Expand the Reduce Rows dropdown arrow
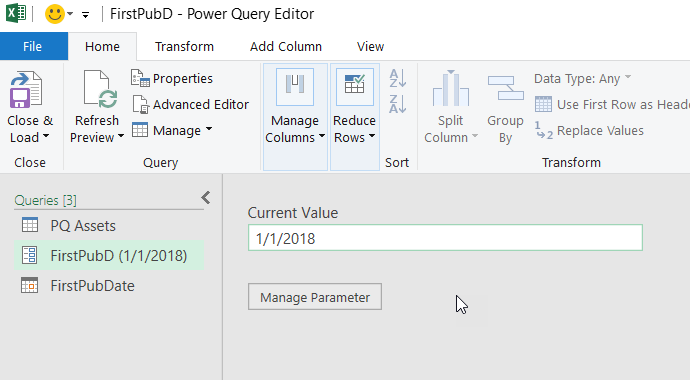 pyautogui.click(x=372, y=137)
